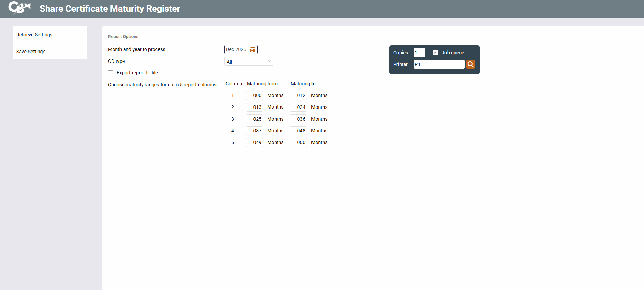Edit column 1 Maturing to field
The height and width of the screenshot is (290, 644).
pos(298,95)
